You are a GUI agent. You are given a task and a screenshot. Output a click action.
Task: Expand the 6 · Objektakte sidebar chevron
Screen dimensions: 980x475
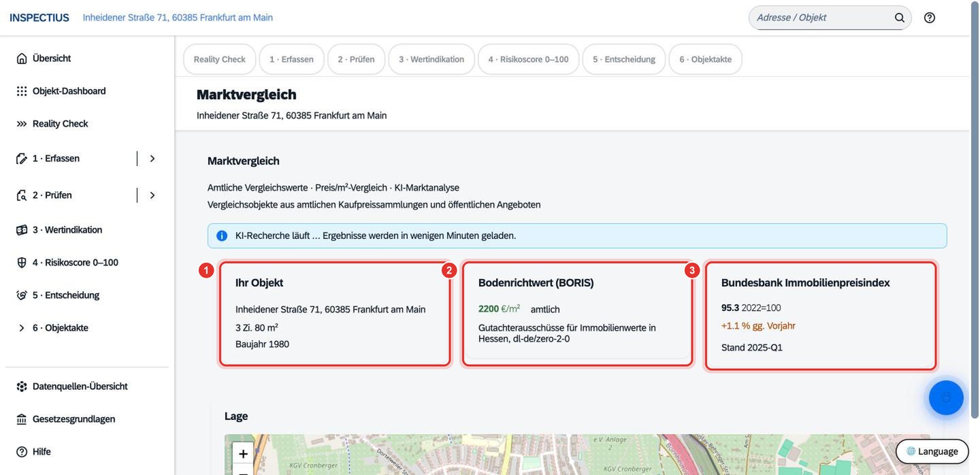[x=22, y=328]
